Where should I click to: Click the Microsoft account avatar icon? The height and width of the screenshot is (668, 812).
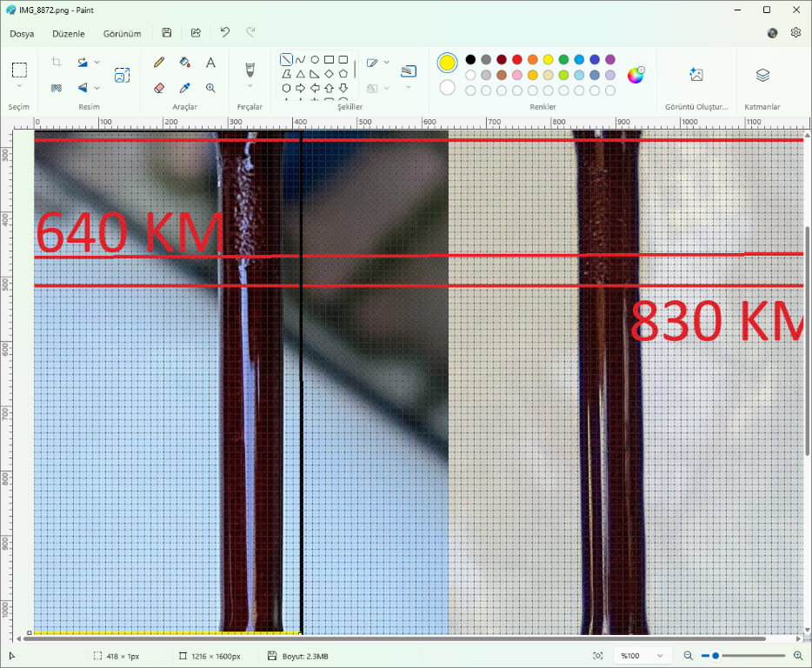772,33
